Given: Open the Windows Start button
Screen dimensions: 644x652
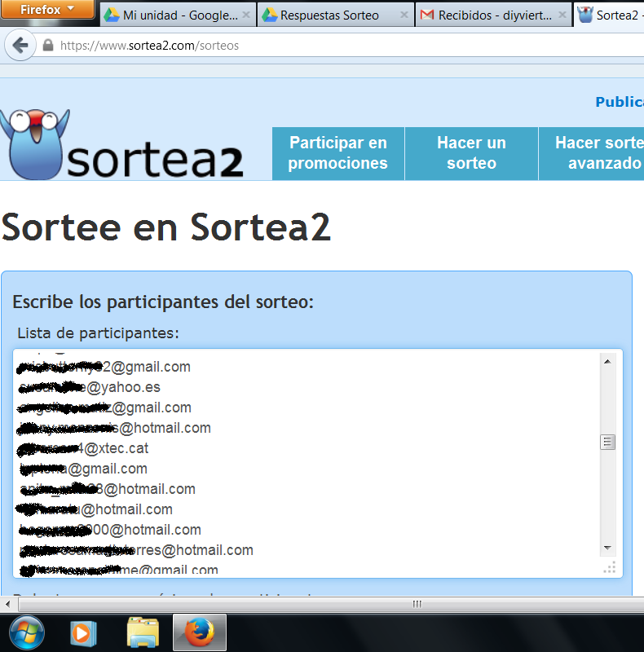Looking at the screenshot, I should 27,633.
